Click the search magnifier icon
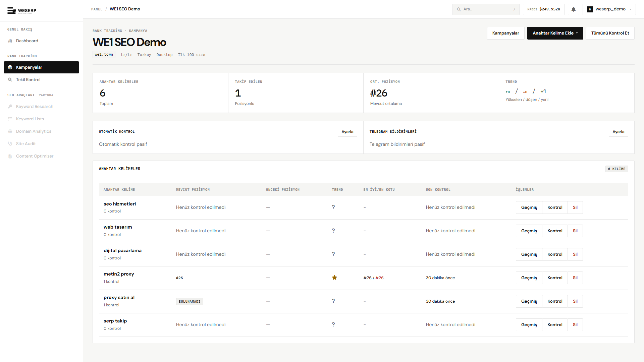This screenshot has width=644, height=362. (459, 9)
